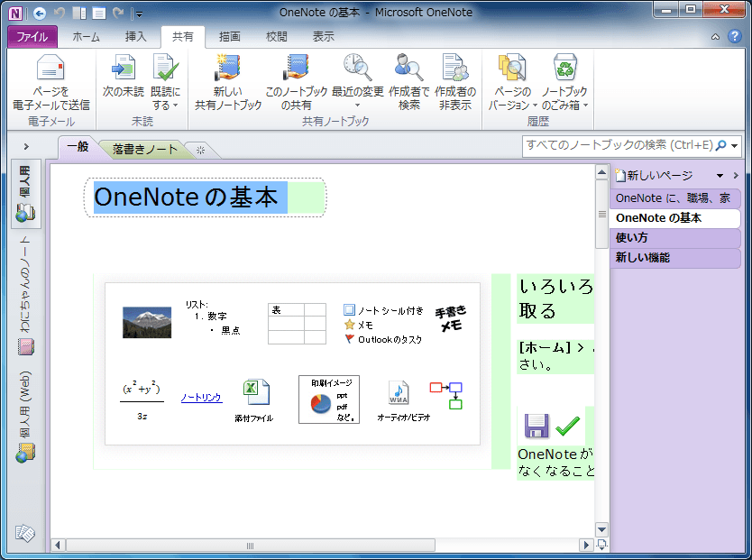
Task: Expand the notebook navigation bar chevron
Action: [x=26, y=147]
